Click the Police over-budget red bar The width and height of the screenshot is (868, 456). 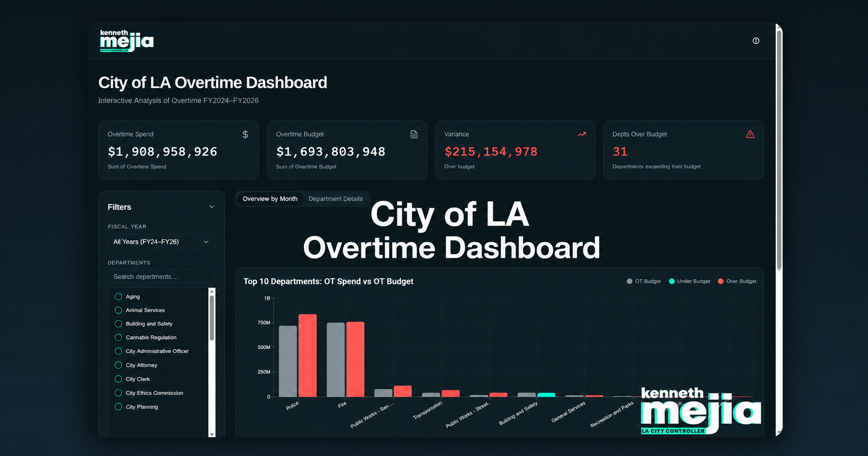pyautogui.click(x=307, y=356)
